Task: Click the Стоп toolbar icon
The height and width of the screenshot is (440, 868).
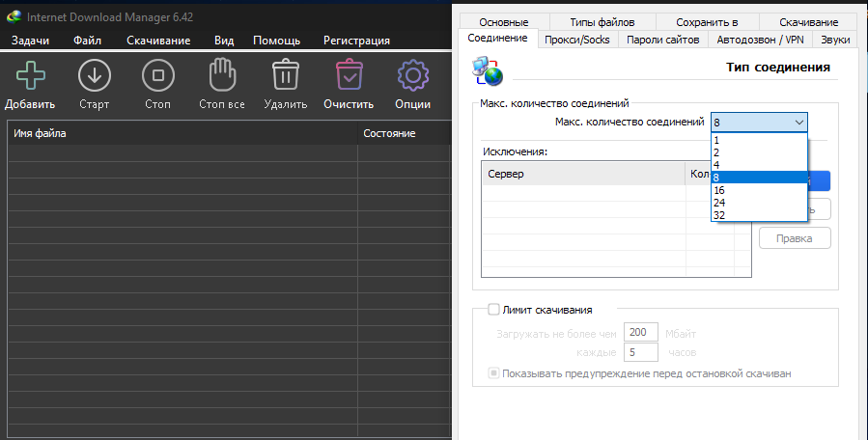Action: pyautogui.click(x=158, y=75)
